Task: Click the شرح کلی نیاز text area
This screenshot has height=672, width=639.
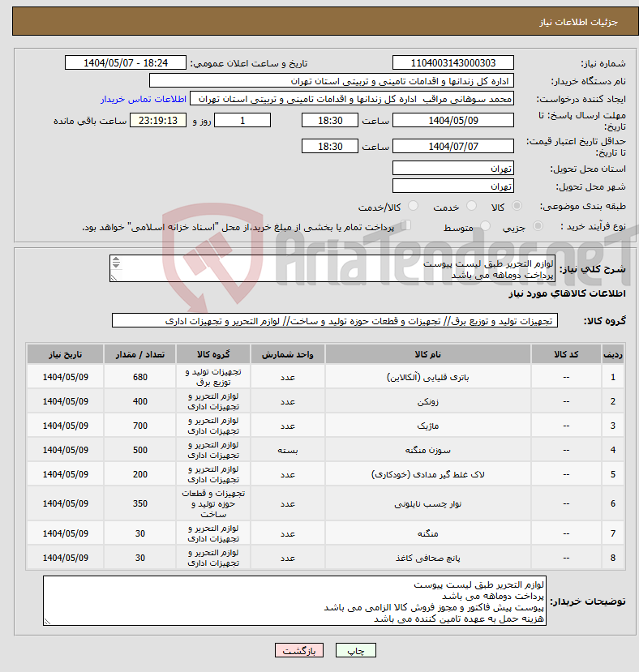Action: coord(332,268)
